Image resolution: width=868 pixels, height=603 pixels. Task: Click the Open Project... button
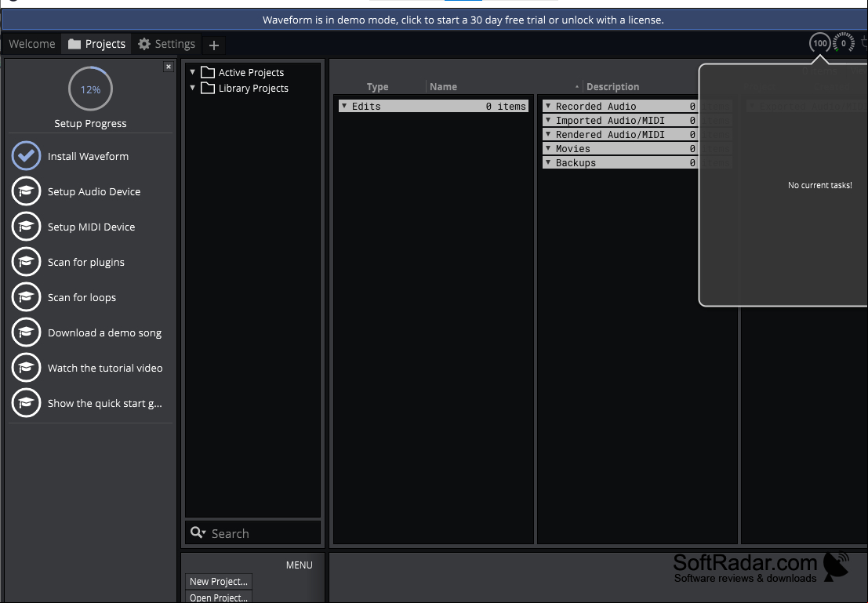pyautogui.click(x=219, y=597)
